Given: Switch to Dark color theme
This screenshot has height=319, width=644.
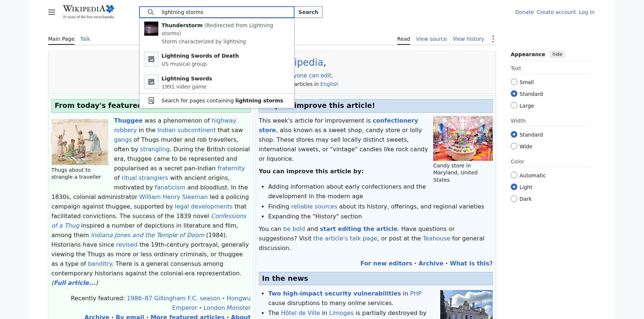Looking at the screenshot, I should click(514, 199).
